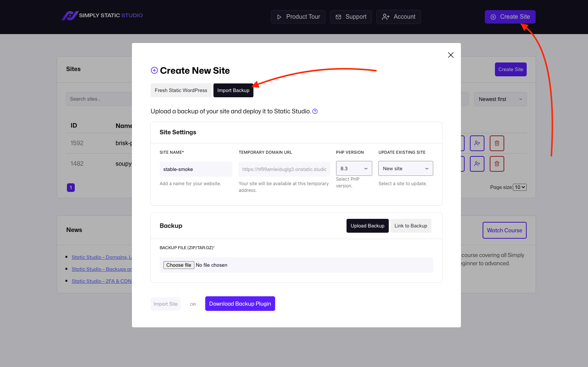This screenshot has height=367, width=588.
Task: Select the Import Backup tab
Action: tap(233, 91)
